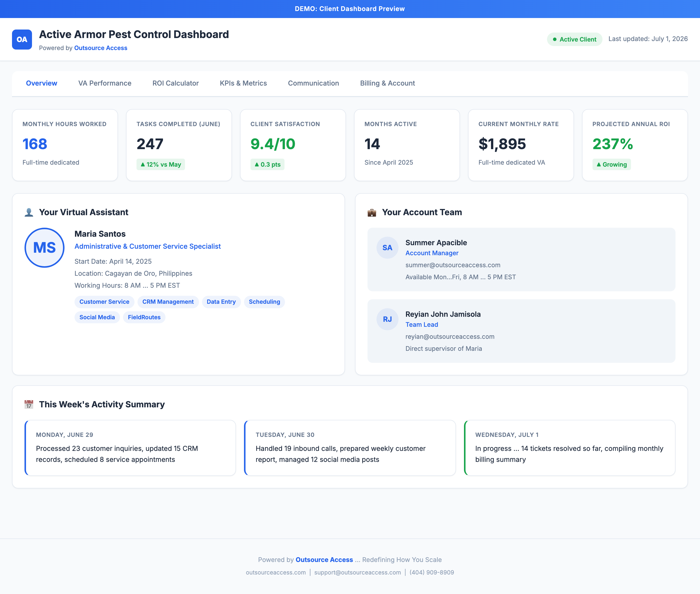The image size is (700, 594).
Task: Click the Since April 2025 caption
Action: point(388,162)
